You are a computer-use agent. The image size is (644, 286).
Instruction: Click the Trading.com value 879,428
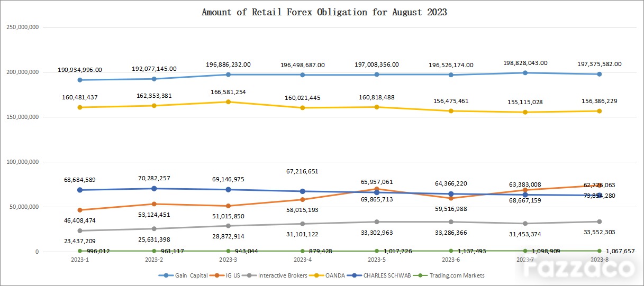click(x=320, y=252)
